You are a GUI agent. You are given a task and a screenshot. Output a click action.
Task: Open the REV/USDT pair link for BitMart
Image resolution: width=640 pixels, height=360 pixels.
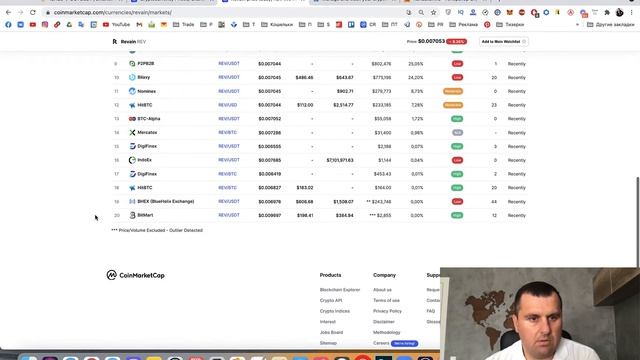click(229, 215)
